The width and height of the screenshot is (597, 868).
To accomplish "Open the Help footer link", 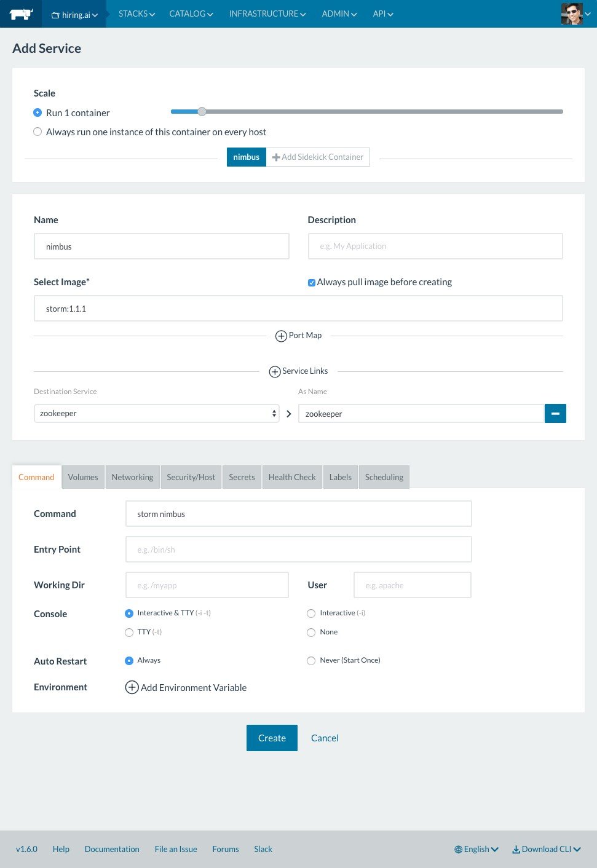I will coord(61,850).
